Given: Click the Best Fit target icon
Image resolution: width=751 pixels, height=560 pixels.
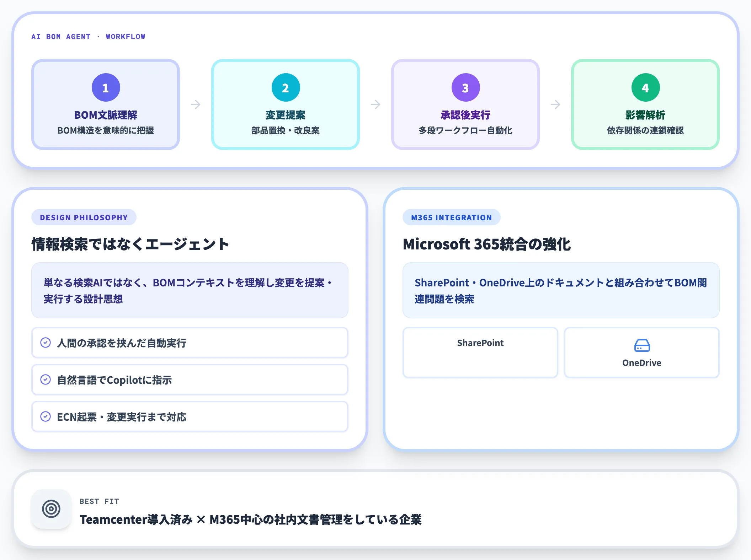Looking at the screenshot, I should click(51, 509).
